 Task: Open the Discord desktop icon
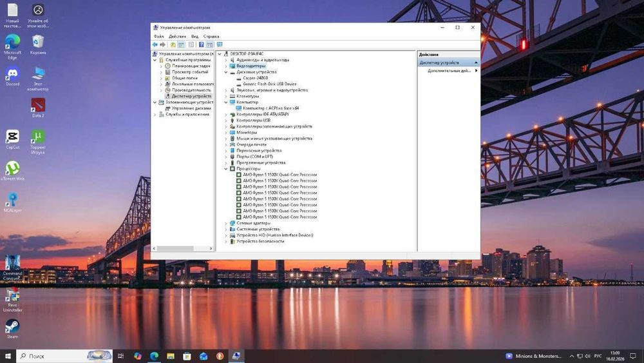pos(12,74)
